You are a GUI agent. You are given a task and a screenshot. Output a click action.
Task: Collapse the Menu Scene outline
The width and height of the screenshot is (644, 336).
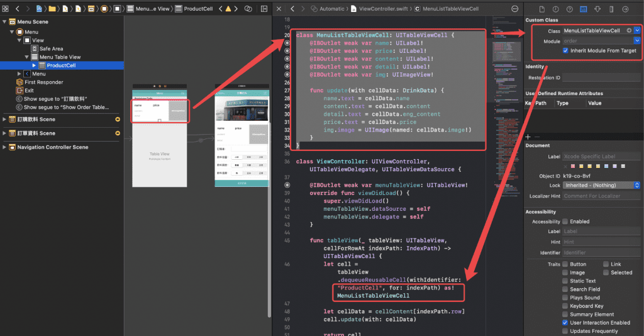(x=5, y=23)
